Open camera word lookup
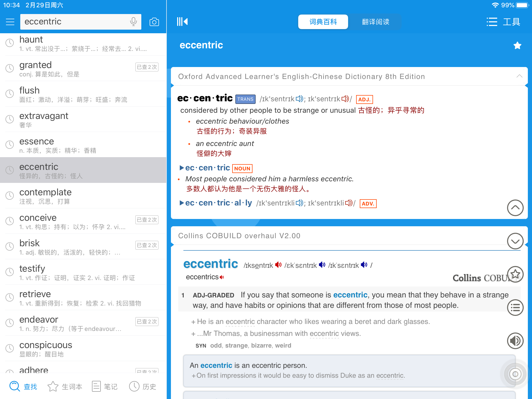The image size is (532, 399). pos(154,22)
